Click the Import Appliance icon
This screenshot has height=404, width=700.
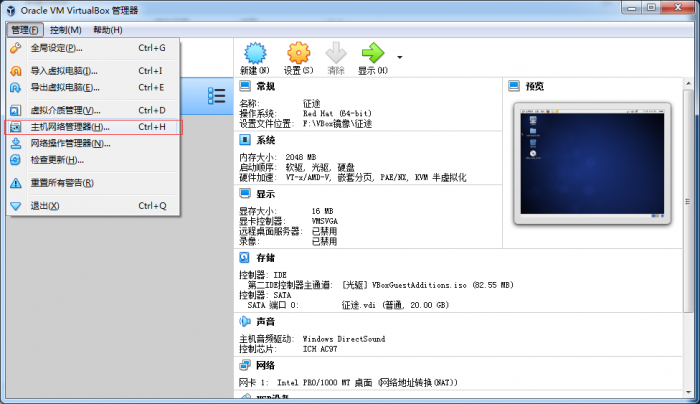(x=16, y=71)
